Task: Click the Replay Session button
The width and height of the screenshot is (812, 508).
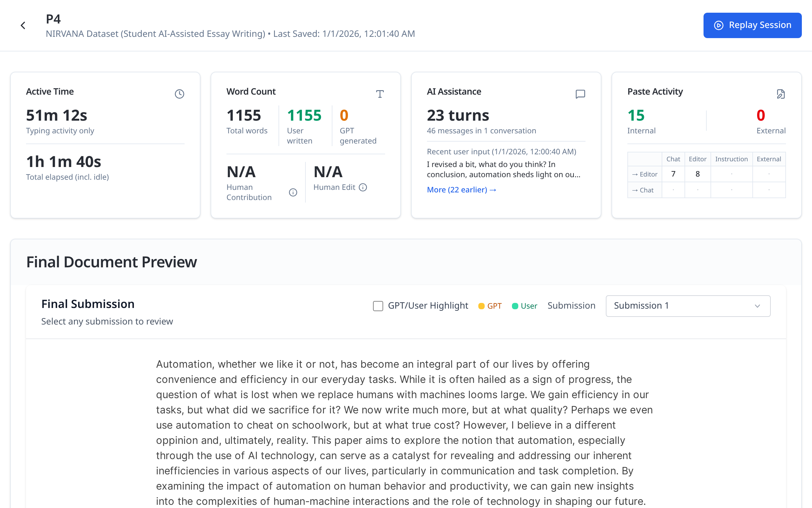Action: [752, 25]
